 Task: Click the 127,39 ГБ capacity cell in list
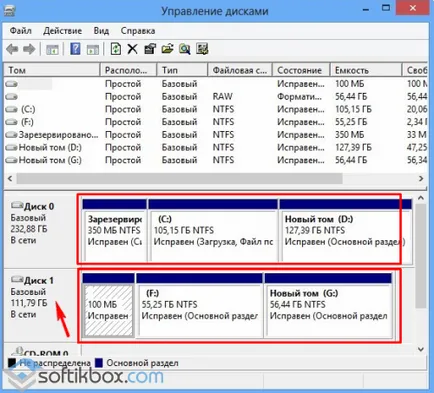[353, 148]
